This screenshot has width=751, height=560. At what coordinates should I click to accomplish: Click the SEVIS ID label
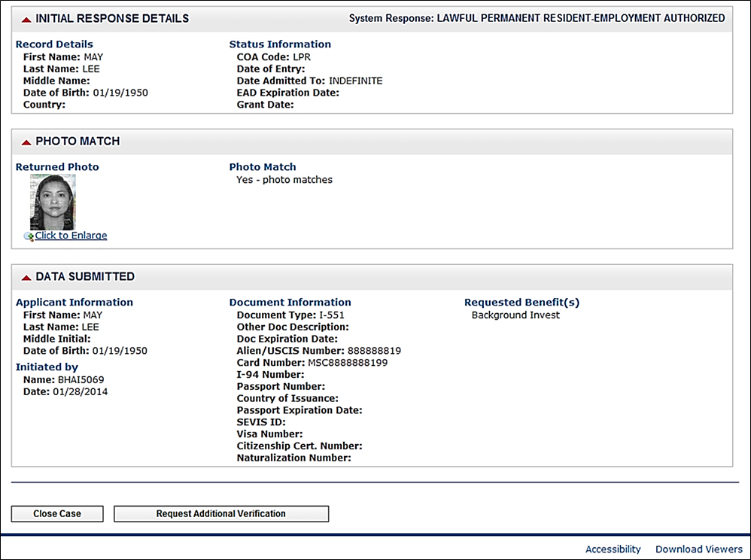pyautogui.click(x=261, y=422)
